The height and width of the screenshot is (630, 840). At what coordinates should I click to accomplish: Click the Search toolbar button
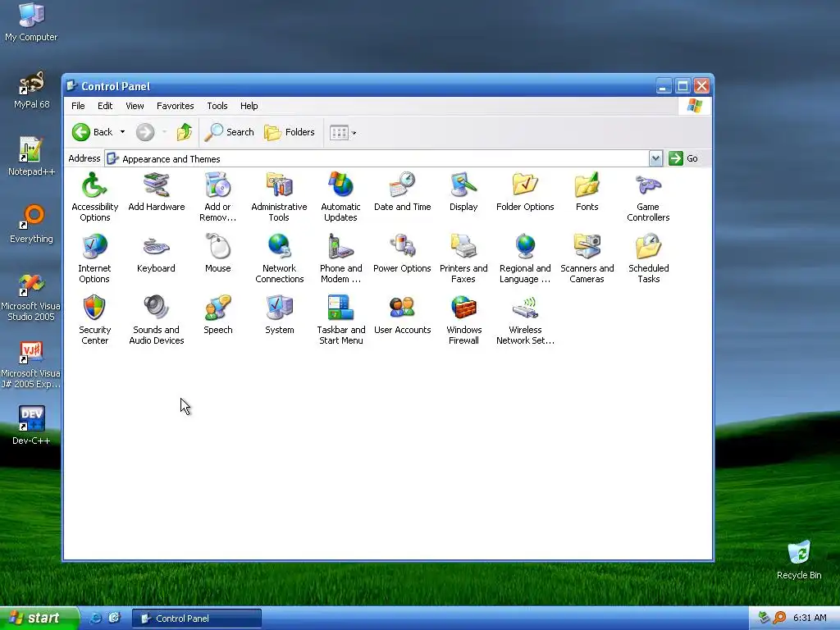pyautogui.click(x=230, y=132)
